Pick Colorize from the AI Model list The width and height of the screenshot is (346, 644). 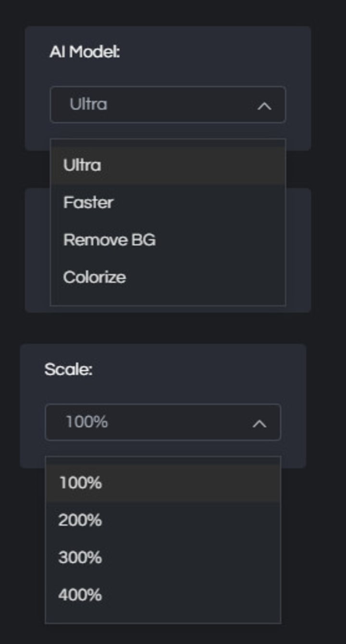(x=95, y=277)
